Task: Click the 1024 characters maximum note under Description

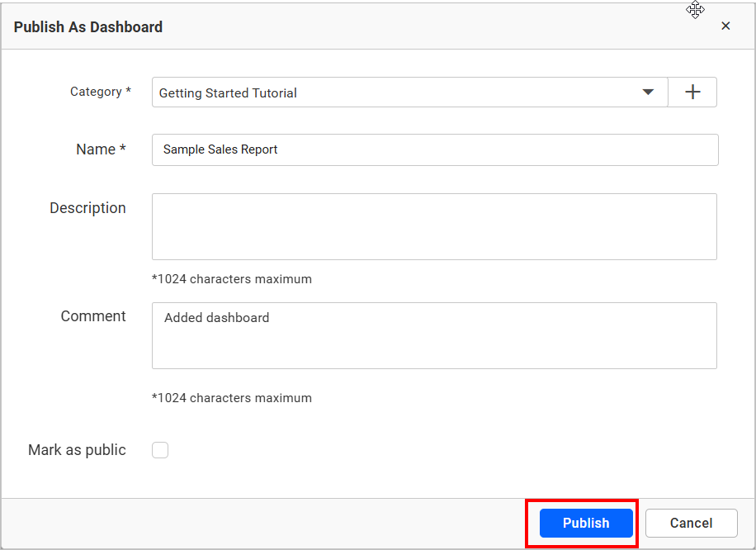Action: click(x=231, y=279)
